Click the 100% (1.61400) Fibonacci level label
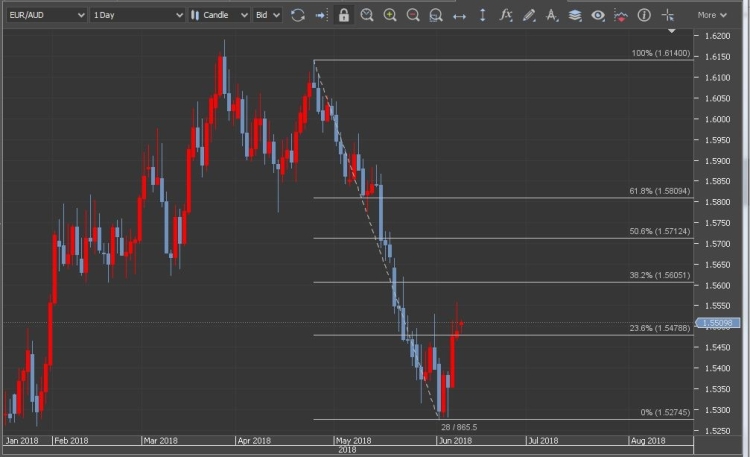The height and width of the screenshot is (457, 750). [x=661, y=53]
